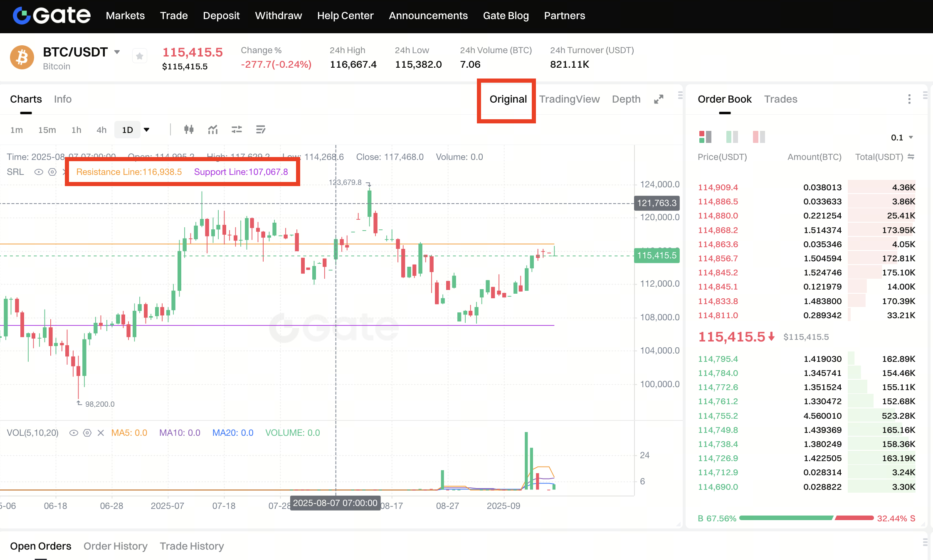This screenshot has height=560, width=933.
Task: Switch to the TradingView chart tab
Action: pos(569,99)
